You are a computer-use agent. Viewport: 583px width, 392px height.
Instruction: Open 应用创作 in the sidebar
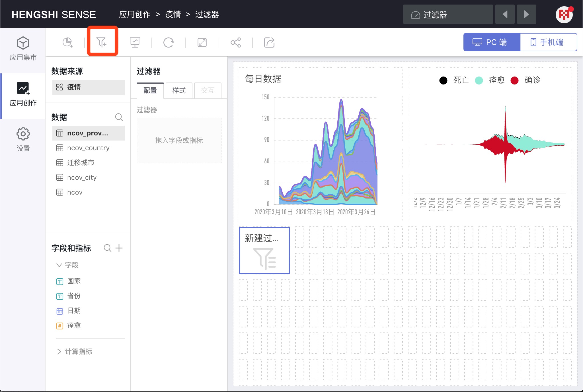[23, 94]
